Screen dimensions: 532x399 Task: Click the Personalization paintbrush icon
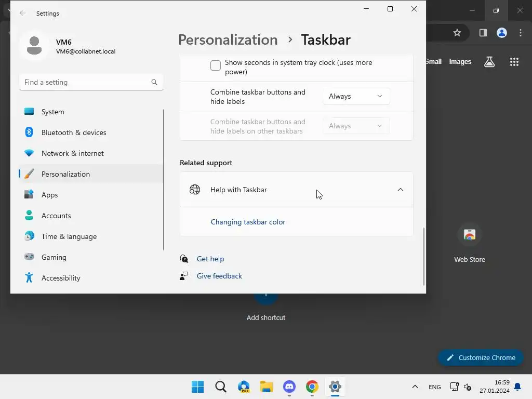(29, 174)
